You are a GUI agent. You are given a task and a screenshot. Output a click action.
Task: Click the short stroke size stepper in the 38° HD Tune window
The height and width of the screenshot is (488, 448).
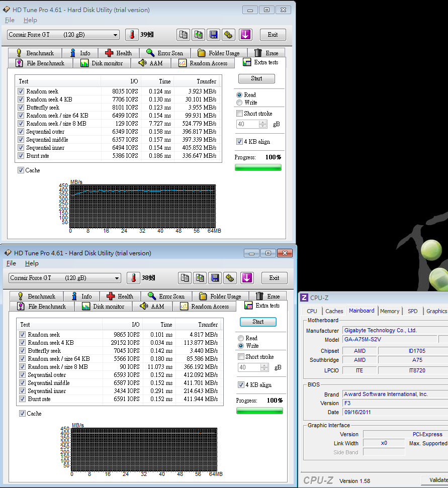(264, 367)
